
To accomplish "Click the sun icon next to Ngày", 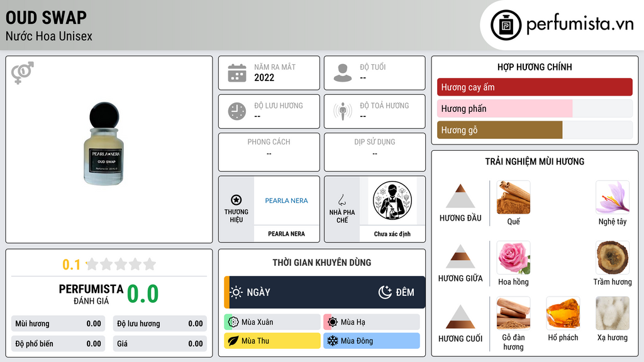I will click(236, 292).
